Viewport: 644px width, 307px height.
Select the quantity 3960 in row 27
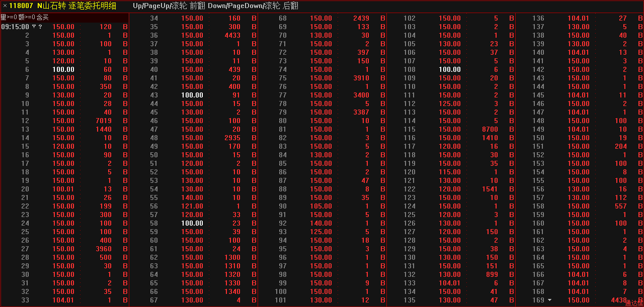[103, 249]
